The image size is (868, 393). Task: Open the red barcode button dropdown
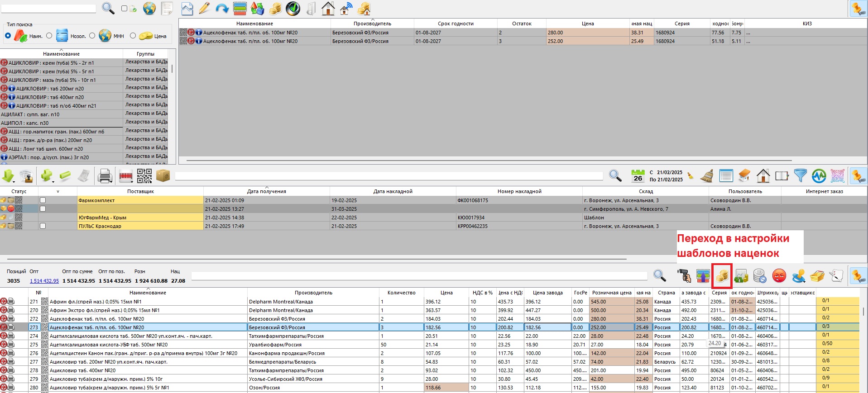click(126, 176)
